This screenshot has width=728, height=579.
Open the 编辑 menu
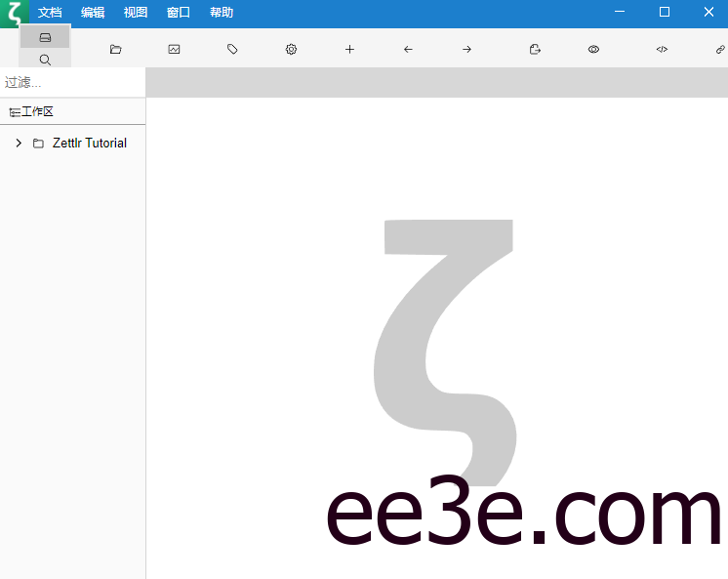tap(93, 13)
